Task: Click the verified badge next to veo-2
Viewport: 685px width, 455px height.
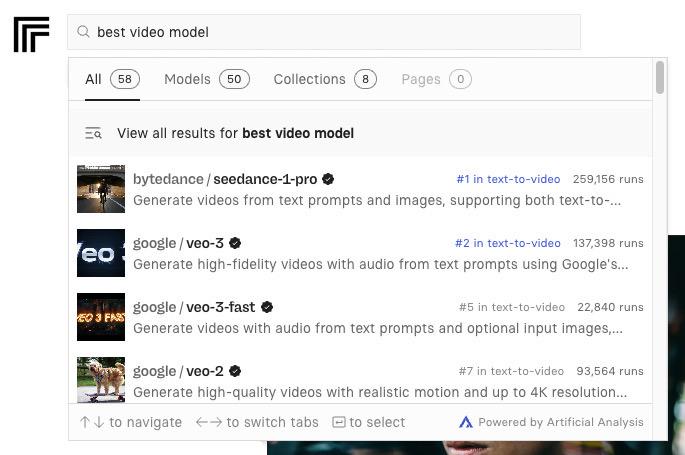Action: [235, 371]
